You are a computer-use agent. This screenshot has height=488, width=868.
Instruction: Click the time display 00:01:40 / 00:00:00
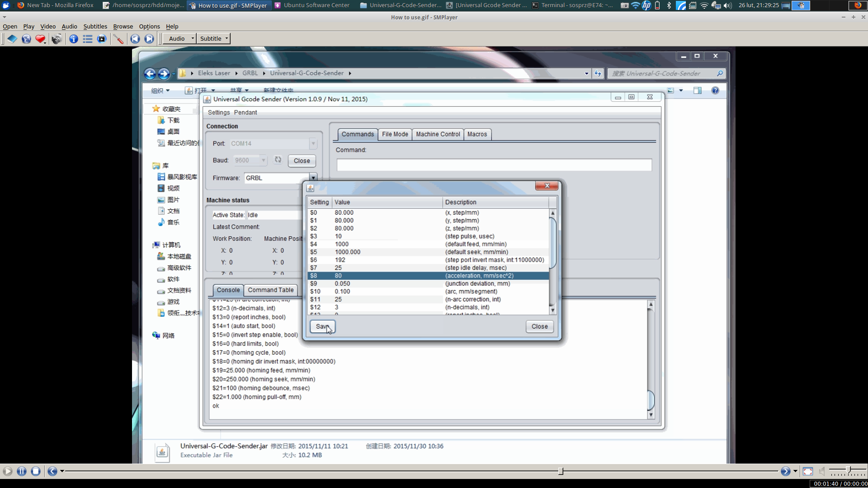click(x=840, y=483)
